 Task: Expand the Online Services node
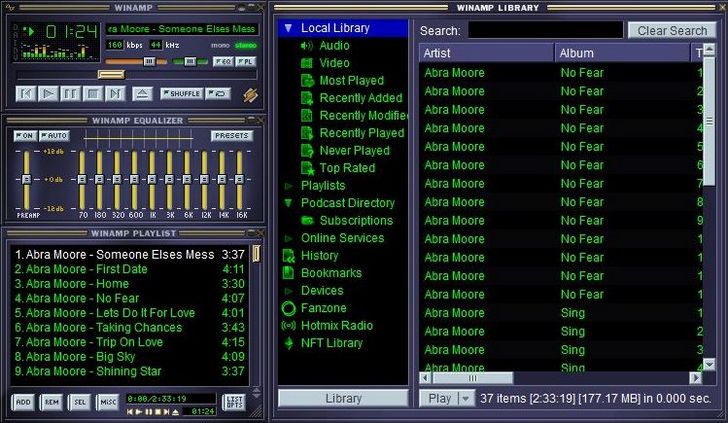pos(289,238)
